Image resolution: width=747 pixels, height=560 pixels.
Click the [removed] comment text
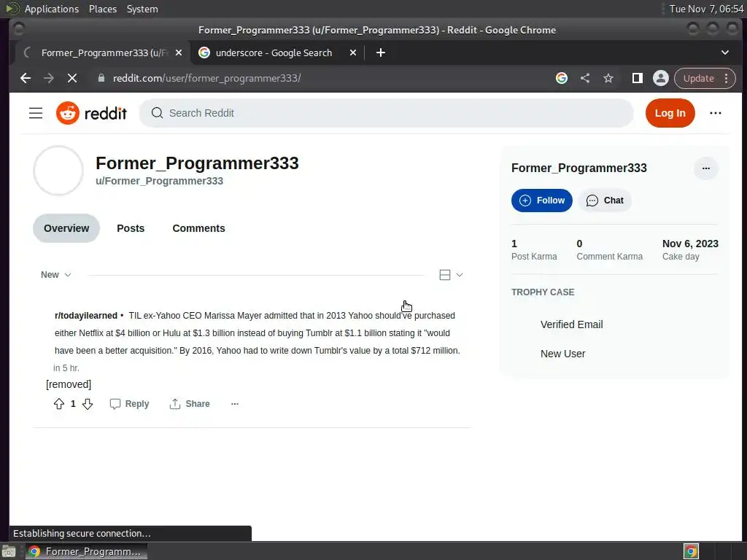tap(69, 384)
